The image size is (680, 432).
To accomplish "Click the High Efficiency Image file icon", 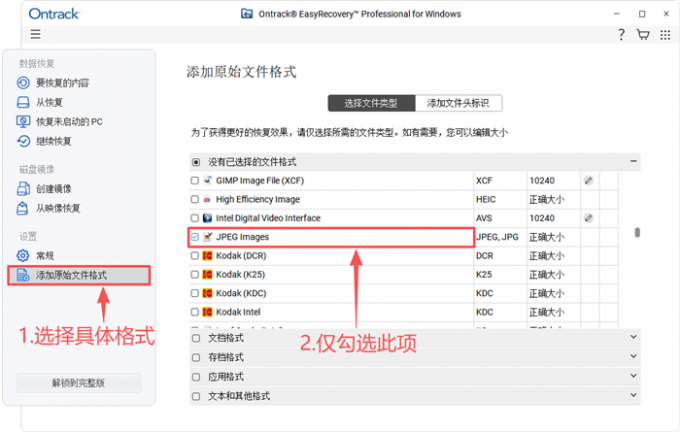I will click(x=208, y=199).
